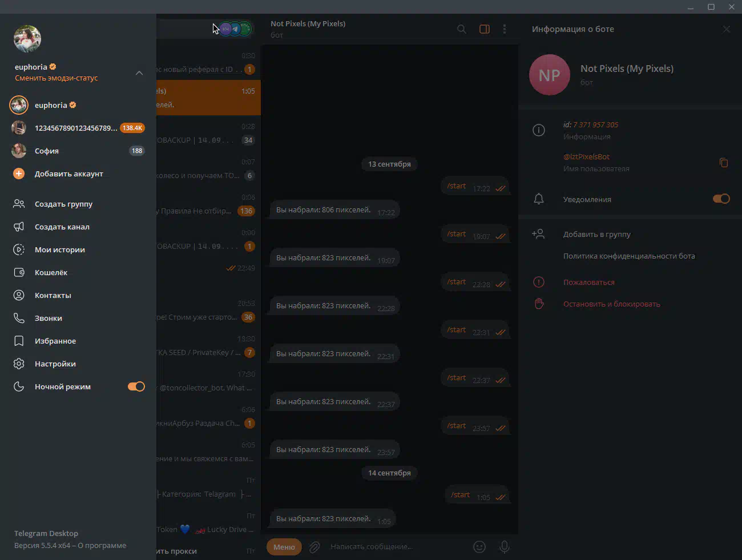Copy the bot username with the copy icon
Viewport: 742px width, 560px height.
(x=724, y=163)
